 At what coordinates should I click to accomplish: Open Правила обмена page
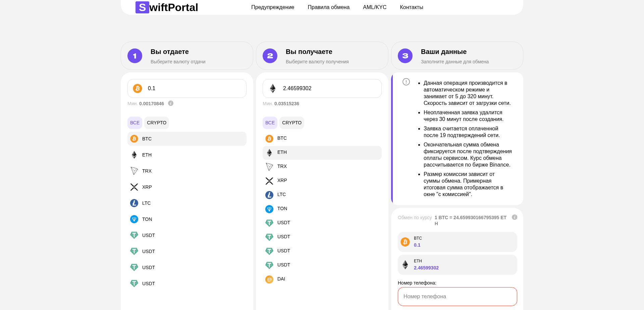point(328,7)
